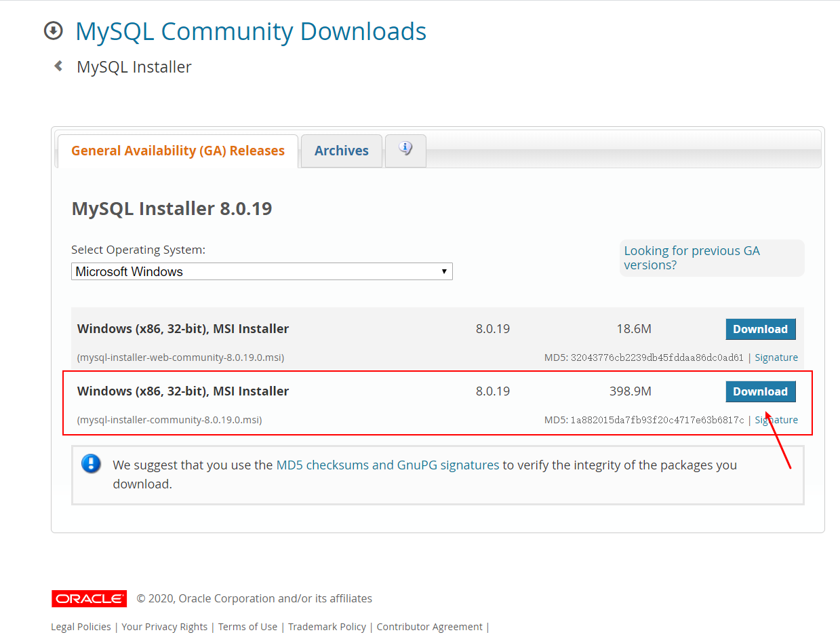Open Your Privacy Rights footer link
This screenshot has height=639, width=840.
[165, 627]
